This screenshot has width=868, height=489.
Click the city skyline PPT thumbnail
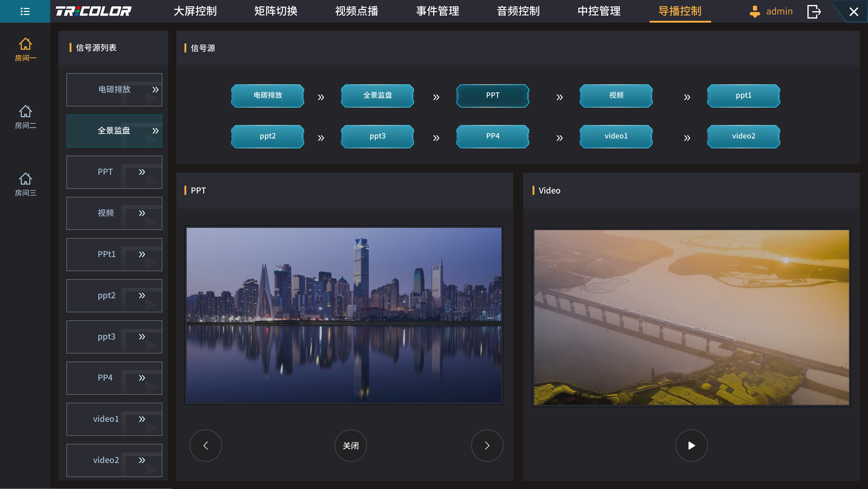point(344,315)
